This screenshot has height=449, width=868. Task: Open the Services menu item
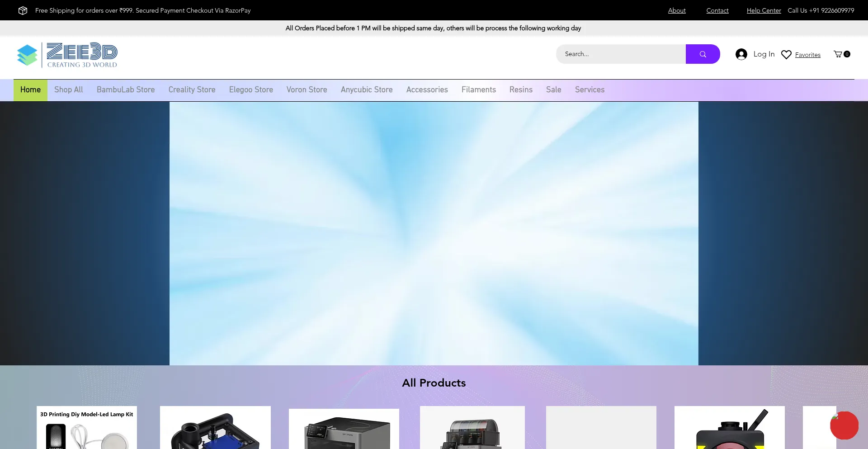[590, 90]
